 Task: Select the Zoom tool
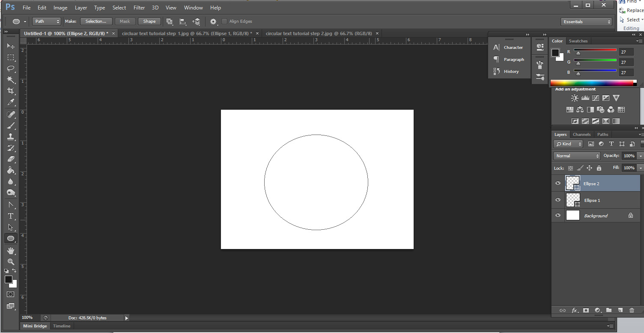point(11,261)
